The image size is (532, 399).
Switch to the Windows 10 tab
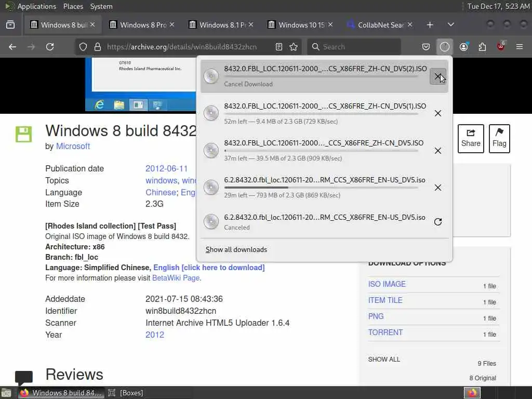(x=300, y=25)
